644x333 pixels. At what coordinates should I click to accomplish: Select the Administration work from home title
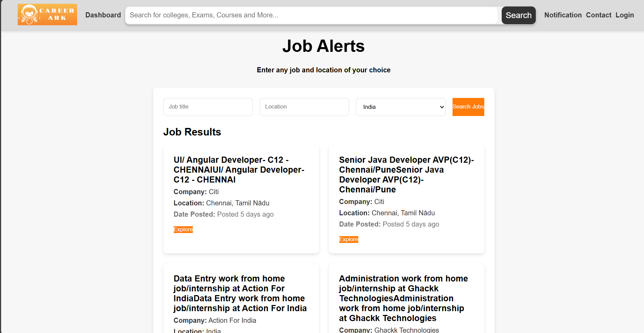pos(403,298)
